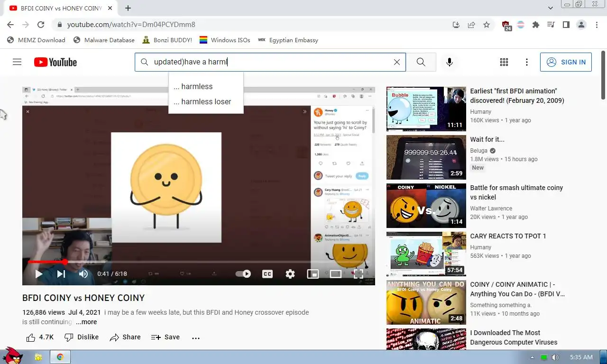Go back in browser

[x=10, y=25]
